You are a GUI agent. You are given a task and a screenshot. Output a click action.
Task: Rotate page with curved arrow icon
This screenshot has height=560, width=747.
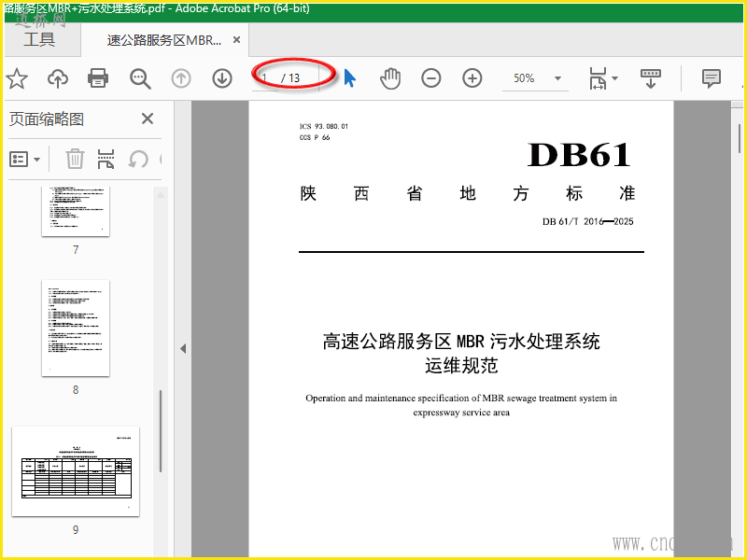[138, 159]
